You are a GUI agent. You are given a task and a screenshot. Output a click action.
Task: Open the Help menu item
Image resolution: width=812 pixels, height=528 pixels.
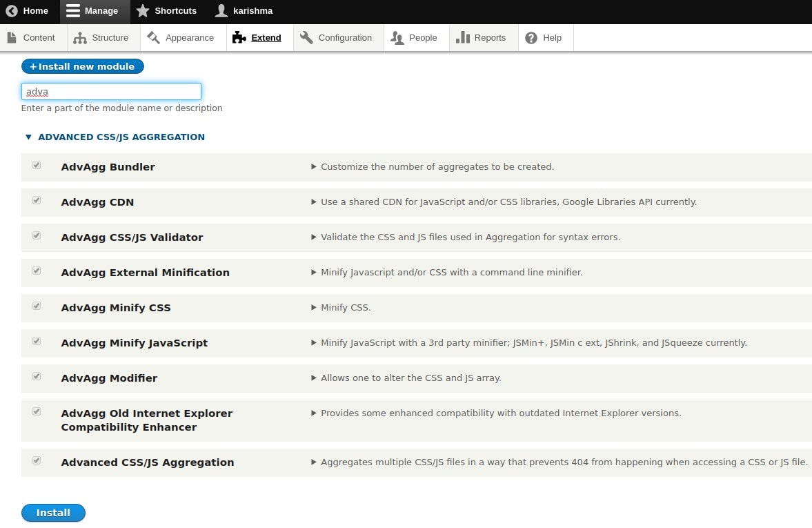(546, 38)
